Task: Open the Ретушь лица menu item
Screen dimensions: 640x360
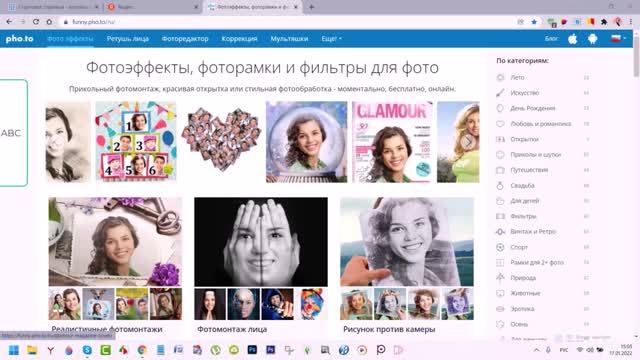Action: pos(128,39)
